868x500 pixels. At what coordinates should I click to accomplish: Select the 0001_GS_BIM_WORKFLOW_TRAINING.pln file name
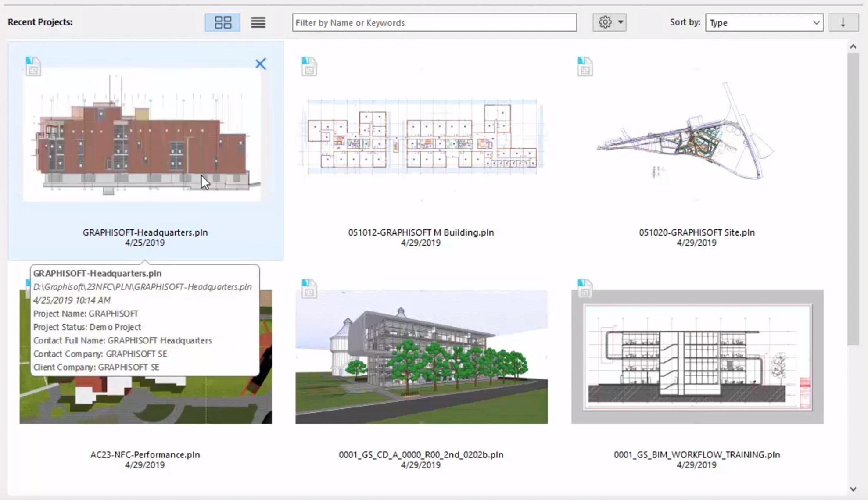pyautogui.click(x=697, y=455)
